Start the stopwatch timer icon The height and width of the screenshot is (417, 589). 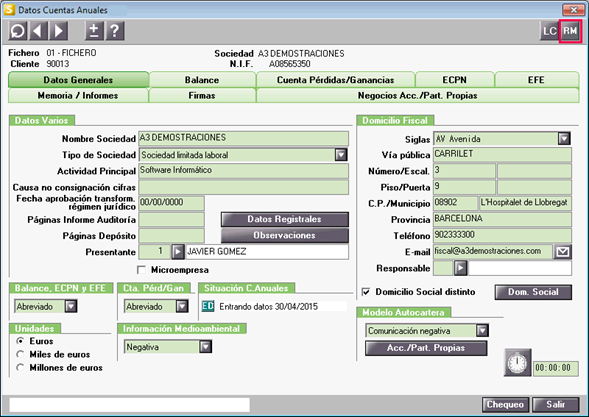pos(518,363)
